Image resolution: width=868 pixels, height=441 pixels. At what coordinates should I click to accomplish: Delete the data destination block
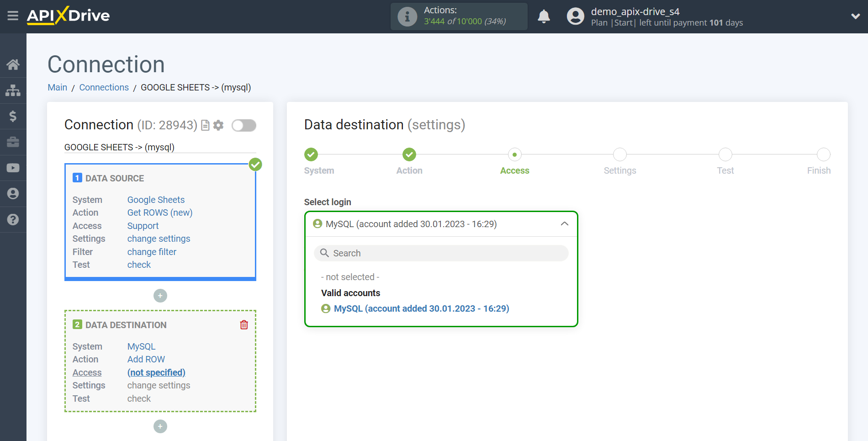(244, 325)
